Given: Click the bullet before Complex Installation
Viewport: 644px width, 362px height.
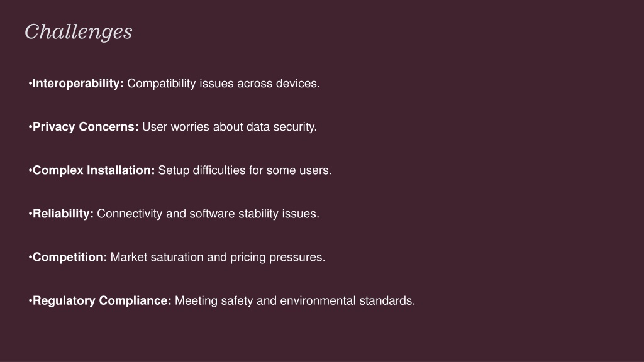Looking at the screenshot, I should click(30, 170).
